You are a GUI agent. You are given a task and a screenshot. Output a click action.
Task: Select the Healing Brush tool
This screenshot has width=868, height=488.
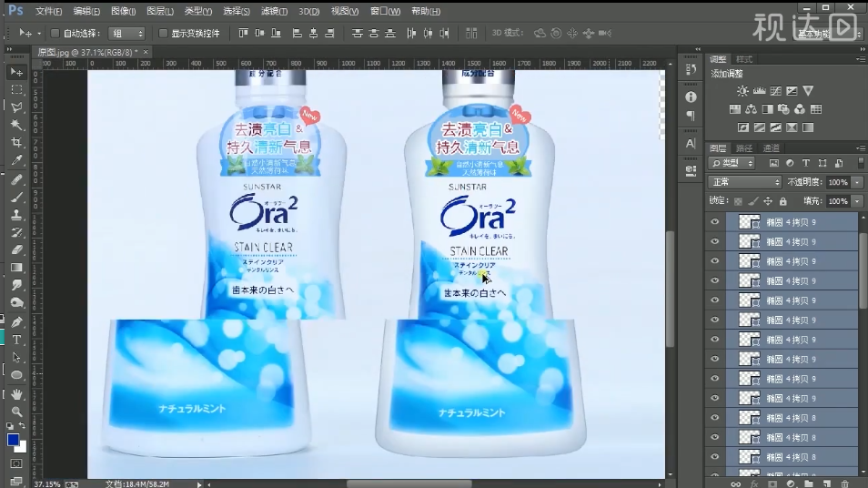(x=16, y=179)
